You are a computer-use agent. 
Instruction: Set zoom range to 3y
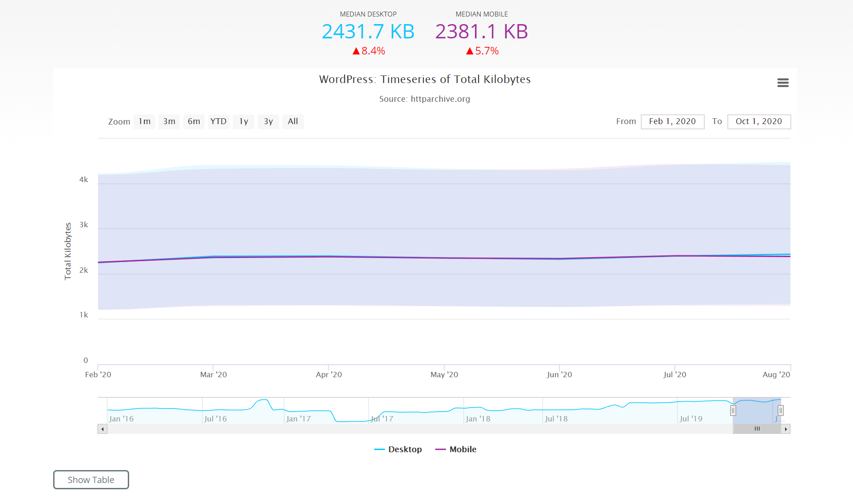click(268, 121)
